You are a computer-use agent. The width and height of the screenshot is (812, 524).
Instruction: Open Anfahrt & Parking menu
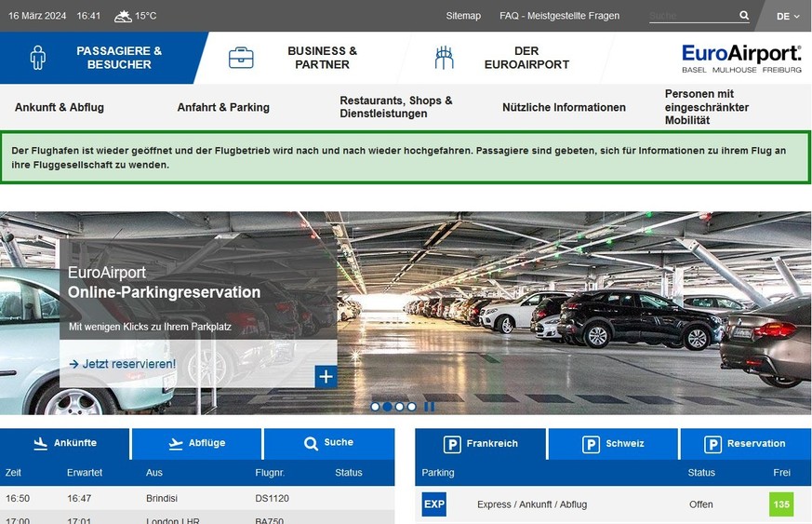tap(223, 107)
